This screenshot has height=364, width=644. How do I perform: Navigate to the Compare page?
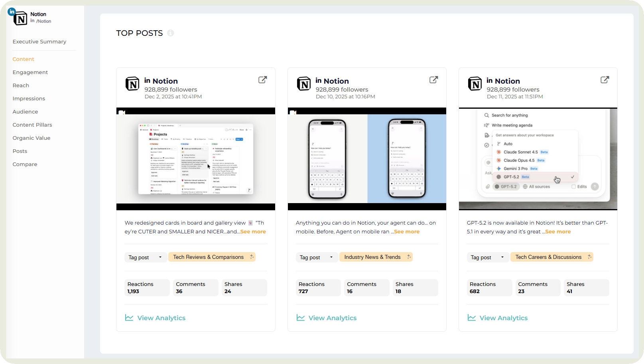click(25, 164)
